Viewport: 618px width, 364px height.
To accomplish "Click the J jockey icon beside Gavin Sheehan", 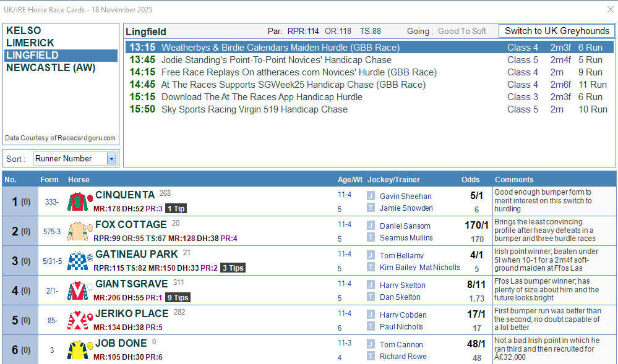I will pyautogui.click(x=371, y=196).
